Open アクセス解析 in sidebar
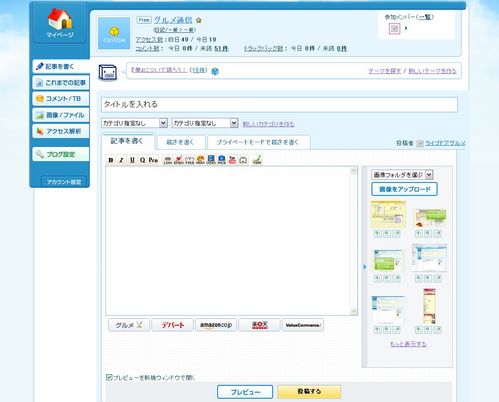This screenshot has height=402, width=499. pos(61,131)
